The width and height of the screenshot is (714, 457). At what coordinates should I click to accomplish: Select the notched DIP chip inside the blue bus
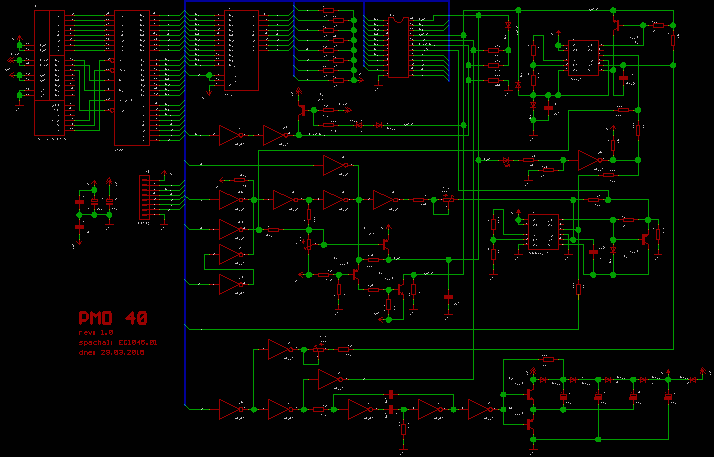coord(399,46)
